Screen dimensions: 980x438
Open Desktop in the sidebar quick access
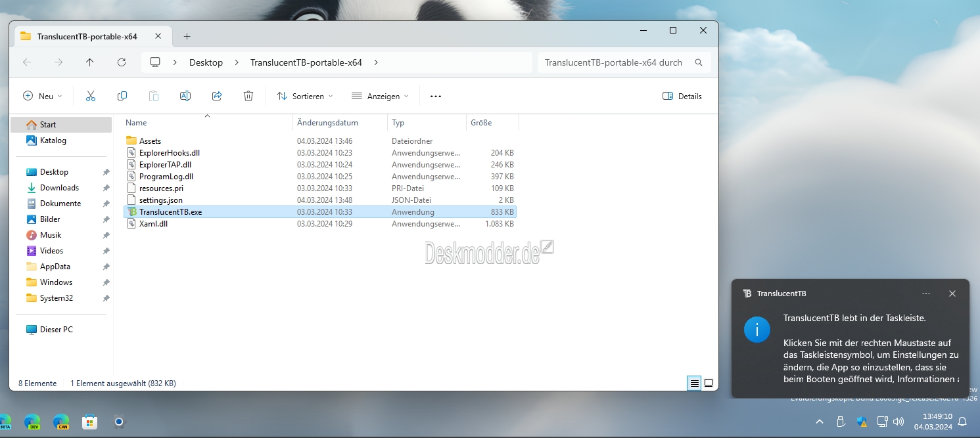pyautogui.click(x=61, y=172)
